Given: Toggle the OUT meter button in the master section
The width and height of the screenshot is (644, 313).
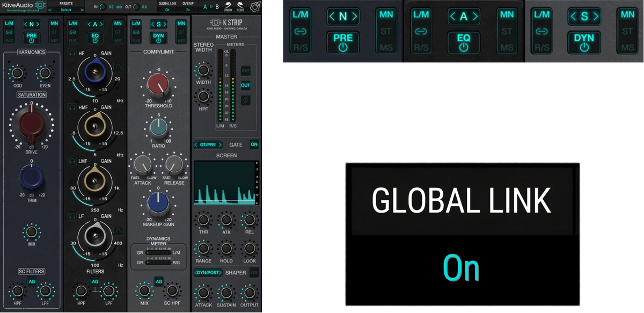Looking at the screenshot, I should (245, 85).
